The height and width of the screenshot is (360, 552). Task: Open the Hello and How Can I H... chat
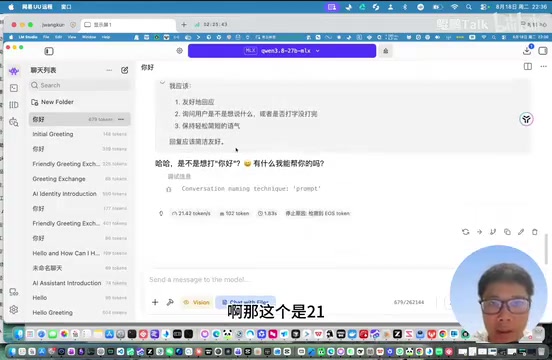point(80,253)
